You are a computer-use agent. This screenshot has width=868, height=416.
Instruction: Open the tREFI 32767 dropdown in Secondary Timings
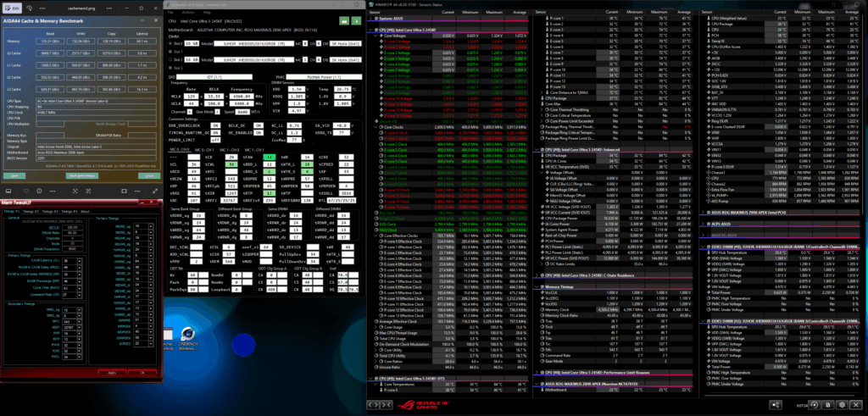click(x=79, y=328)
